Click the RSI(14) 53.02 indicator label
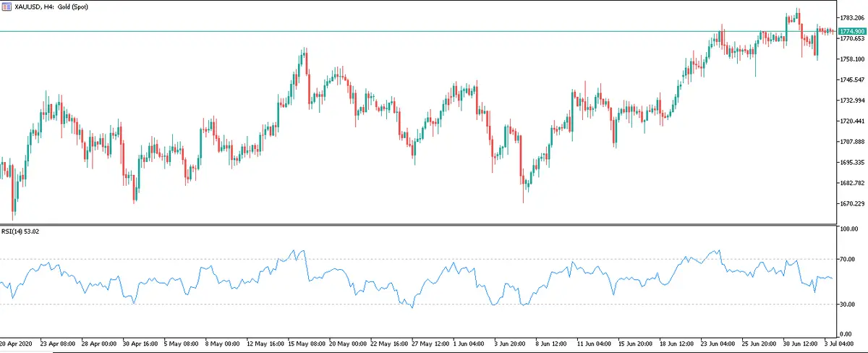 pos(22,231)
